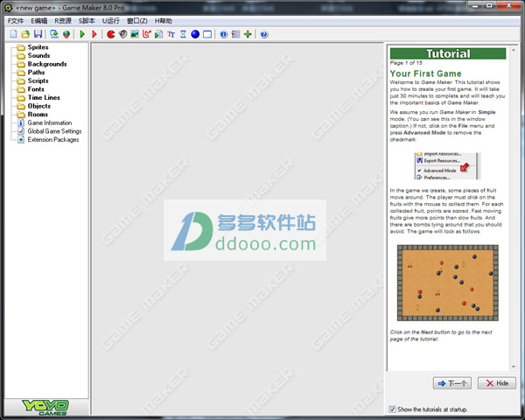Open extension packages green plus icon
This screenshot has height=420, width=525.
tap(248, 34)
